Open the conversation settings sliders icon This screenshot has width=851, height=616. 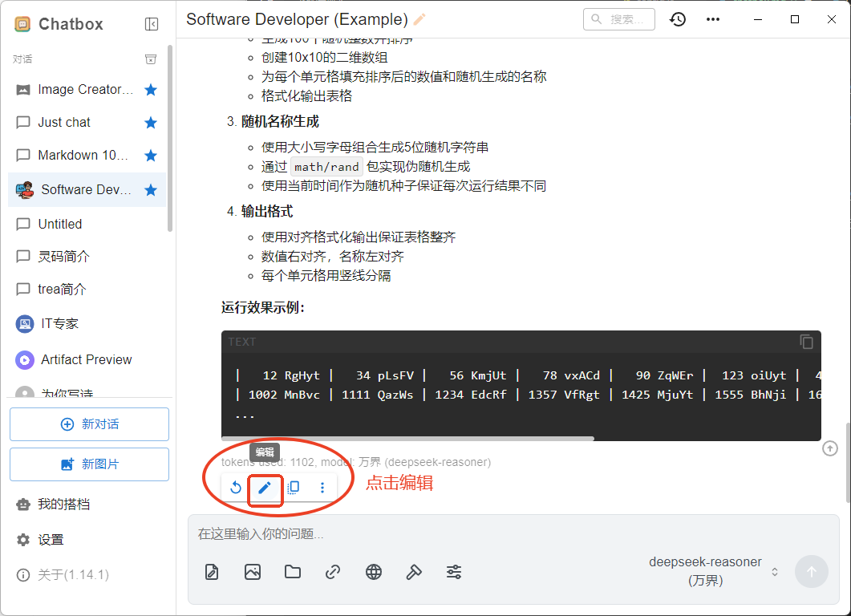[x=454, y=572]
